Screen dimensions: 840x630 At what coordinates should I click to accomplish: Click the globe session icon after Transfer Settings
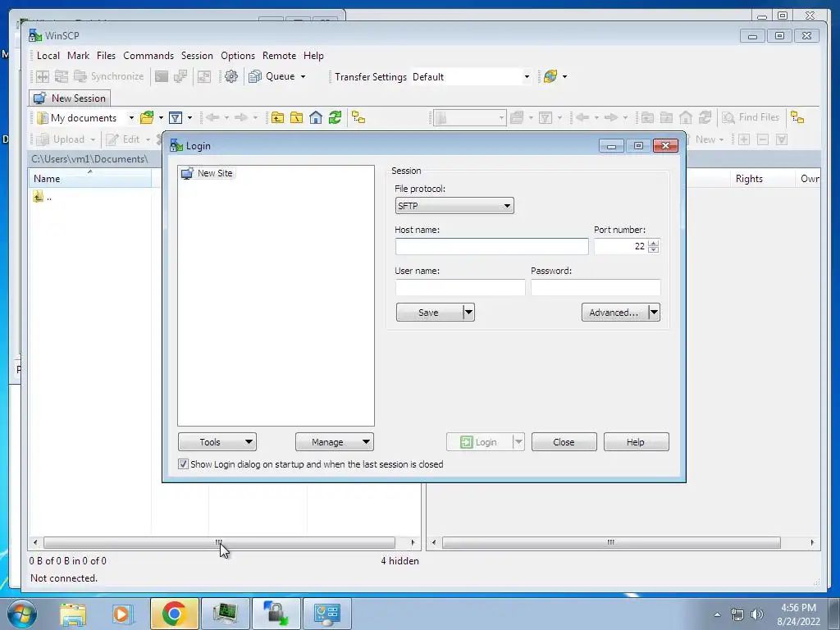550,76
